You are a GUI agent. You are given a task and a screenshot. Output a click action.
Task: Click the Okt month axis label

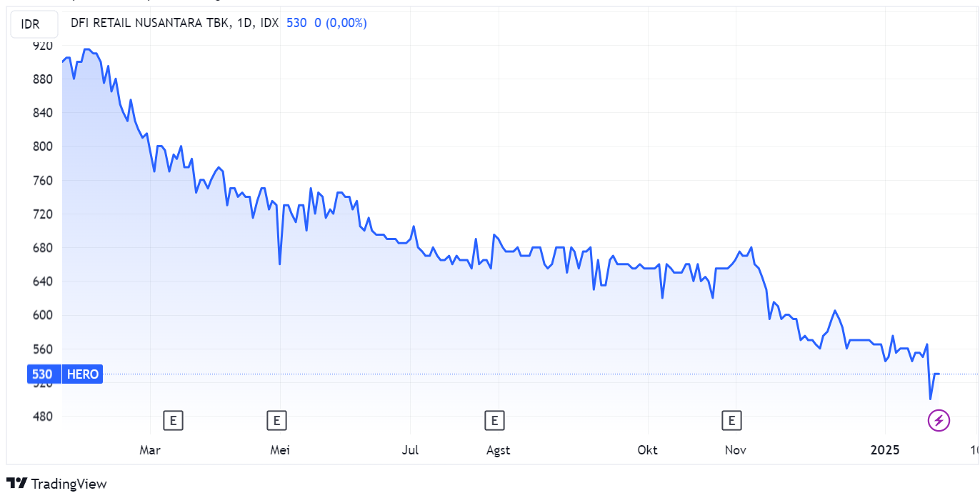pos(647,450)
